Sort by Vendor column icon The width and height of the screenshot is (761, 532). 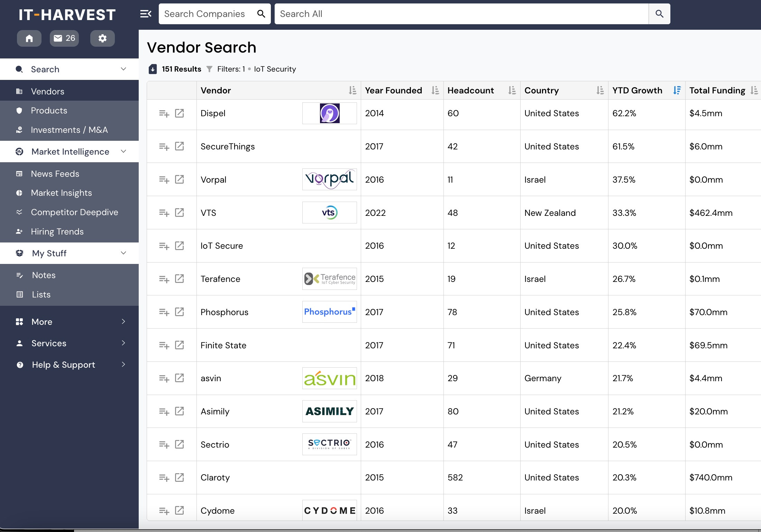[352, 90]
